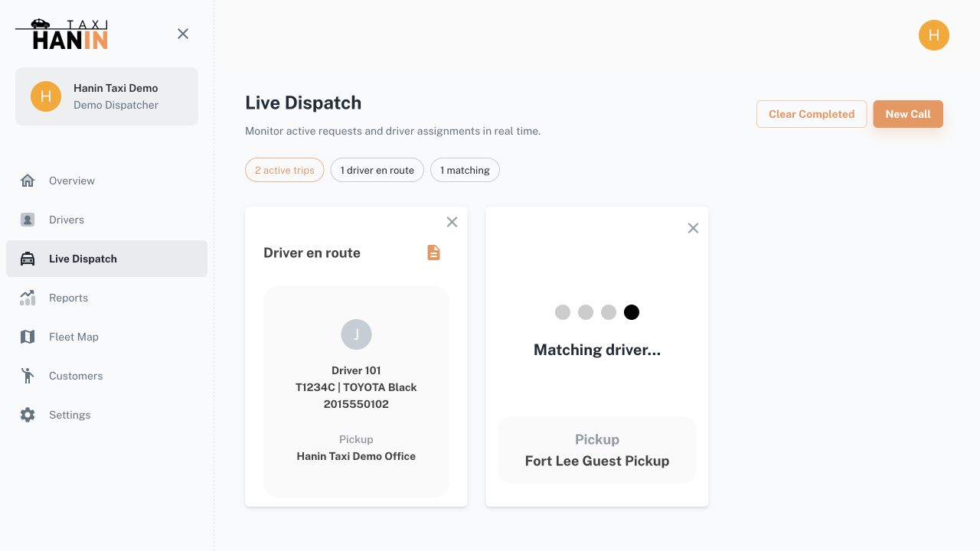The height and width of the screenshot is (551, 980).
Task: Open the Settings menu item
Action: pyautogui.click(x=106, y=415)
